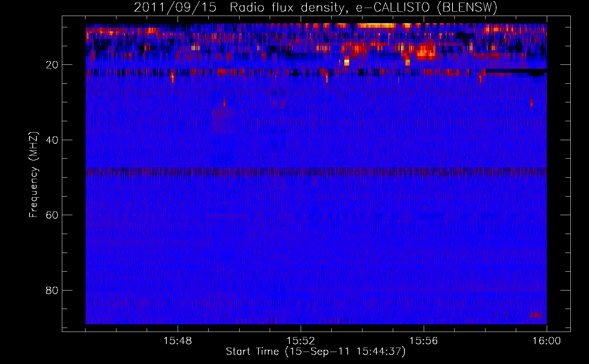Click the 'Frequency (MHZ)' axis label

33,175
